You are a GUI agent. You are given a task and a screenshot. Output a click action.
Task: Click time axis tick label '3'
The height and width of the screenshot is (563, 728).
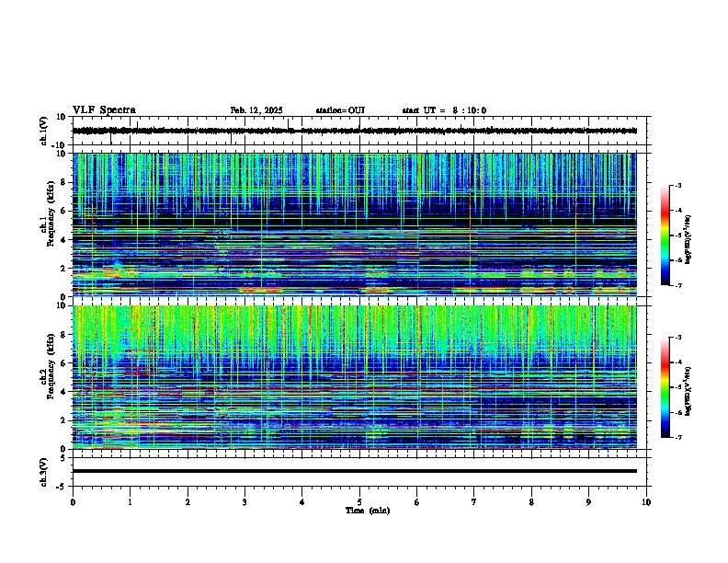245,502
